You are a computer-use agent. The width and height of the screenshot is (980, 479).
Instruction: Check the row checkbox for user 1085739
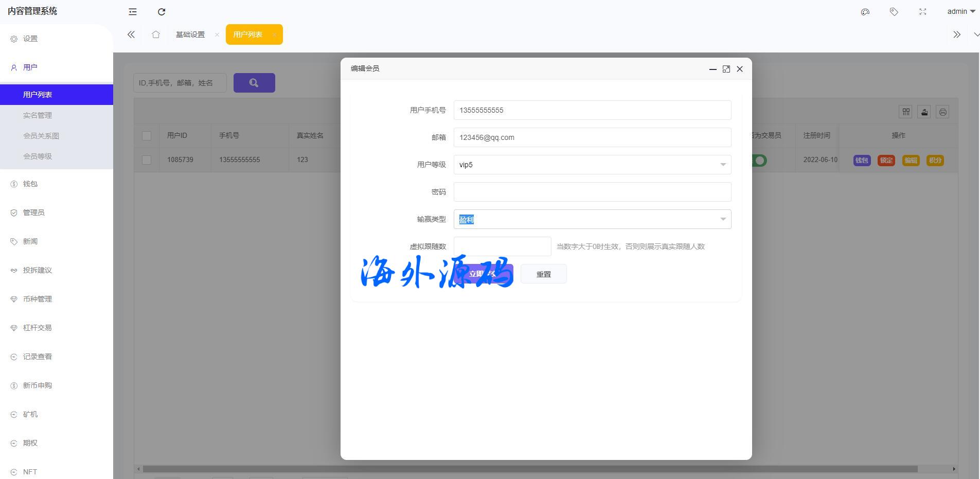pos(147,160)
